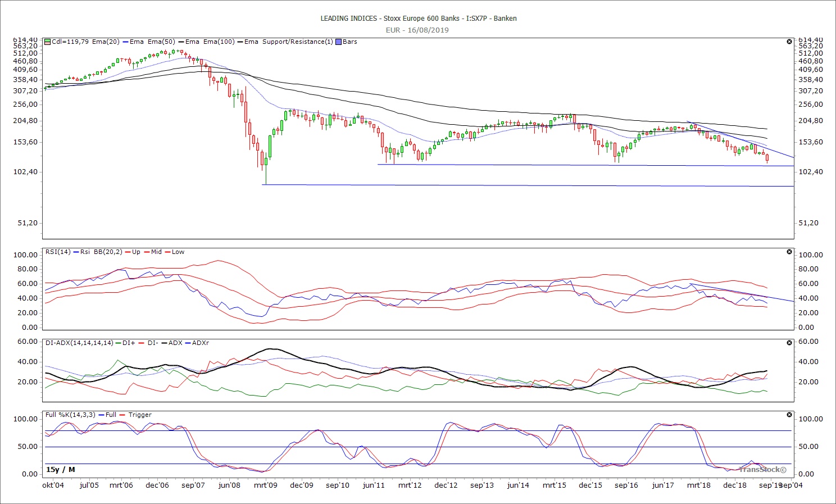Click the RSI(14) panel title
836x504 pixels.
tap(58, 252)
